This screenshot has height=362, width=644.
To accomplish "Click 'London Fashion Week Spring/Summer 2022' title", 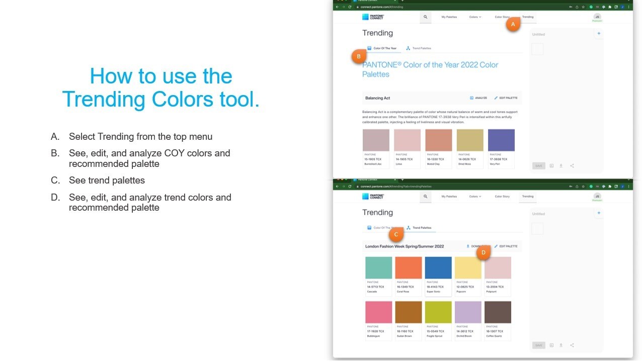I will (405, 246).
